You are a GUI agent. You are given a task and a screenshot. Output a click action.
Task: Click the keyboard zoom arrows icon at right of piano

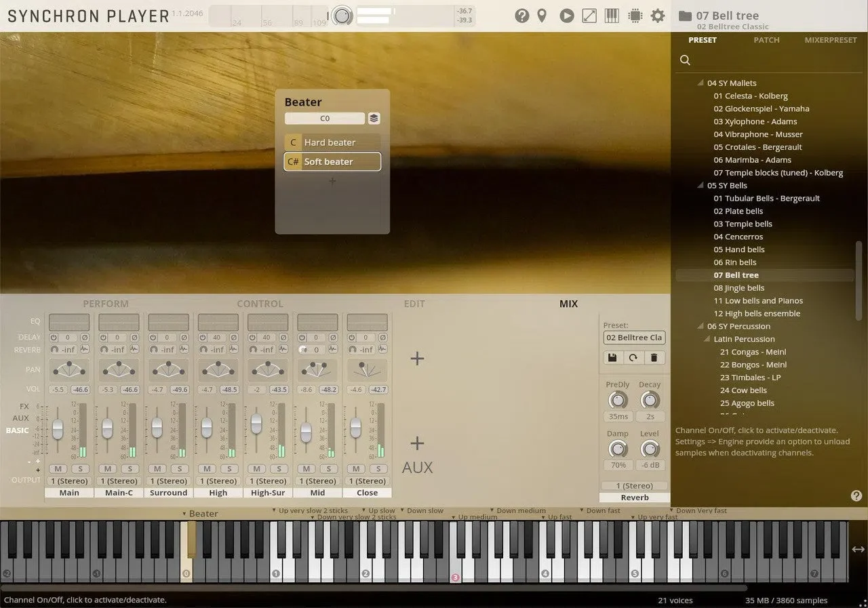[x=858, y=549]
